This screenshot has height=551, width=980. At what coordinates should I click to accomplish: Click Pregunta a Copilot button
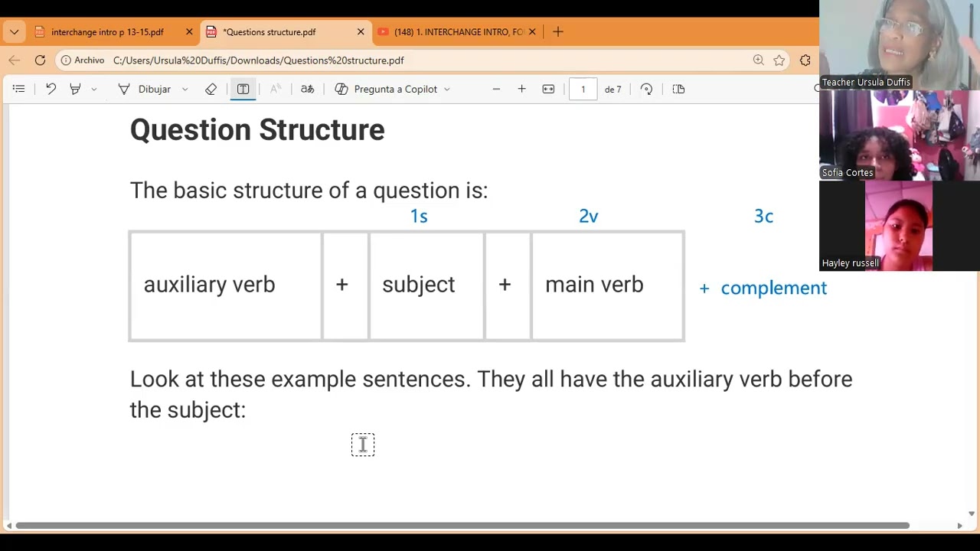click(x=387, y=89)
